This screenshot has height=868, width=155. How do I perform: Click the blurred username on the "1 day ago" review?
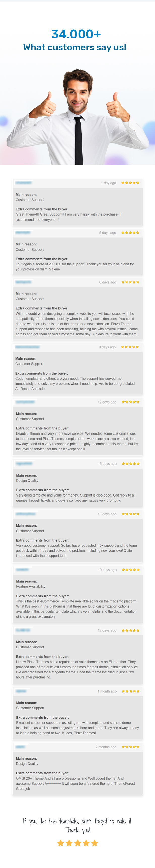pyautogui.click(x=24, y=183)
